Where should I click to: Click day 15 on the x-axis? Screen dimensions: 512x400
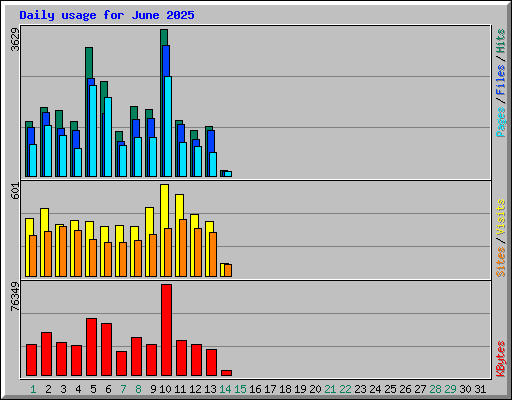[240, 389]
